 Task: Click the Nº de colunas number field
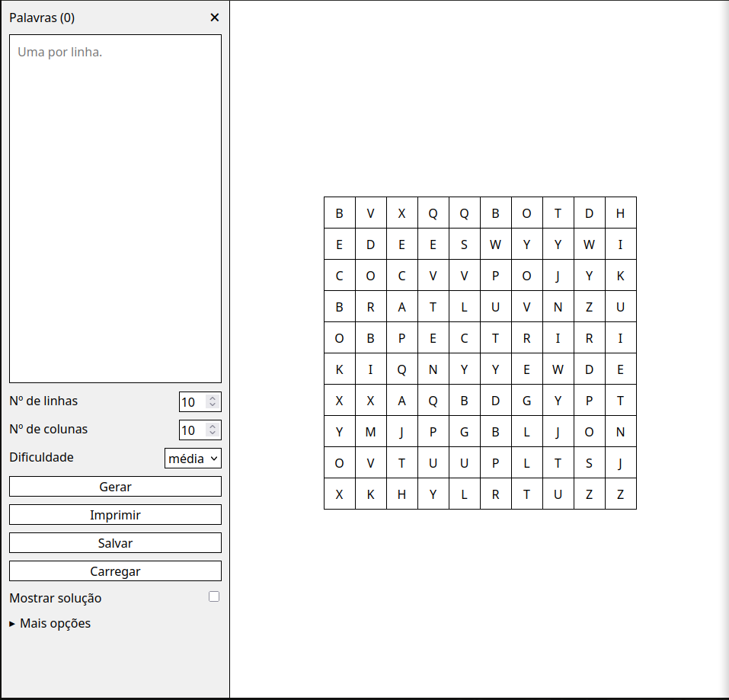pos(192,430)
